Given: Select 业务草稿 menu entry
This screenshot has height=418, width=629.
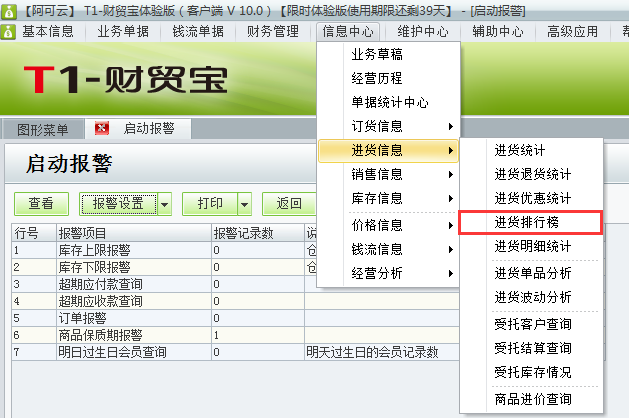Looking at the screenshot, I should [388, 54].
